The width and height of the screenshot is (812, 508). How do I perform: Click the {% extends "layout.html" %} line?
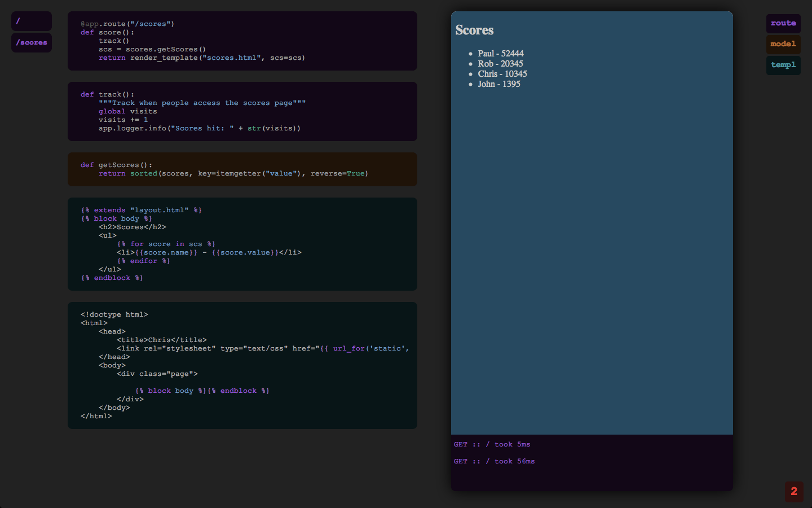141,210
